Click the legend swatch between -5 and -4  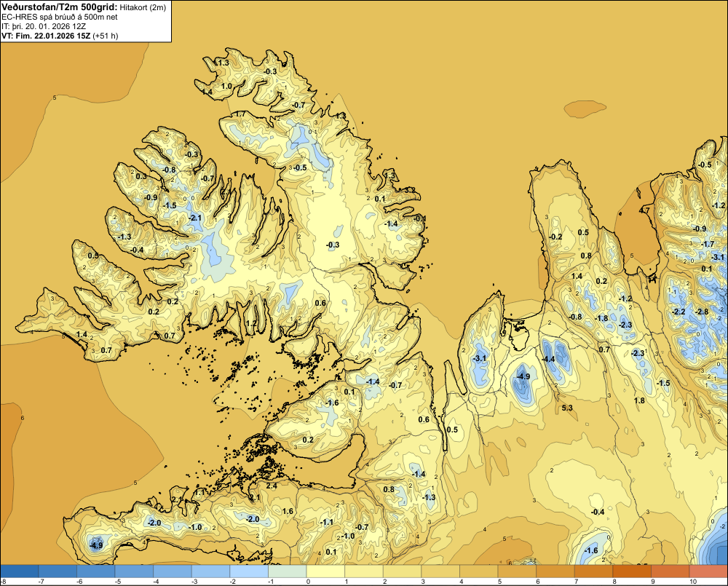point(134,571)
